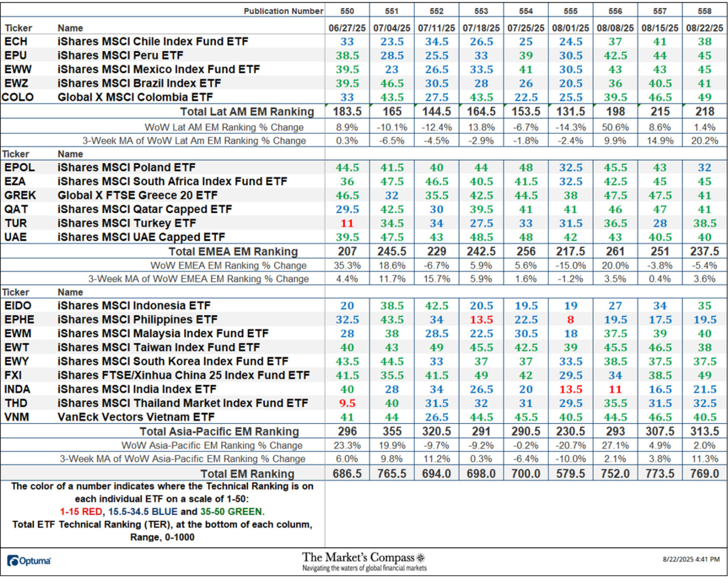Screen dimensions: 728x577
Task: Click iShares MSCI Chile Index Fund ETF name
Action: (x=153, y=42)
